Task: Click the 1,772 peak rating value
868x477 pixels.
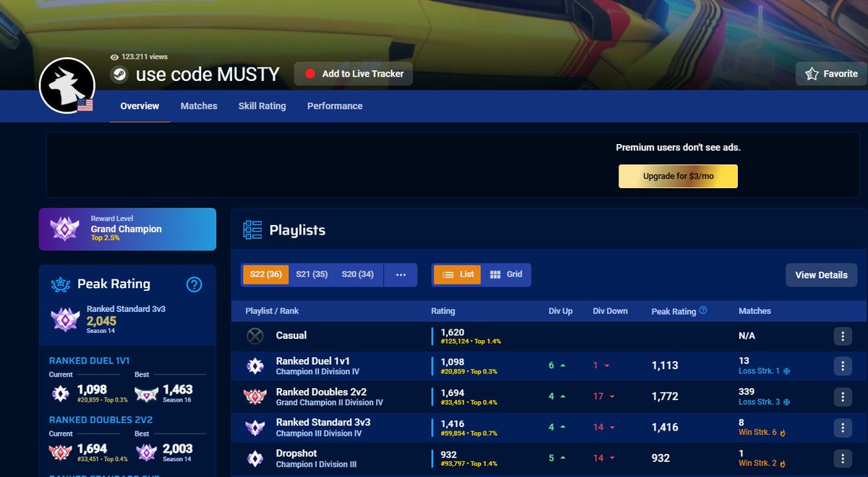Action: click(x=665, y=397)
